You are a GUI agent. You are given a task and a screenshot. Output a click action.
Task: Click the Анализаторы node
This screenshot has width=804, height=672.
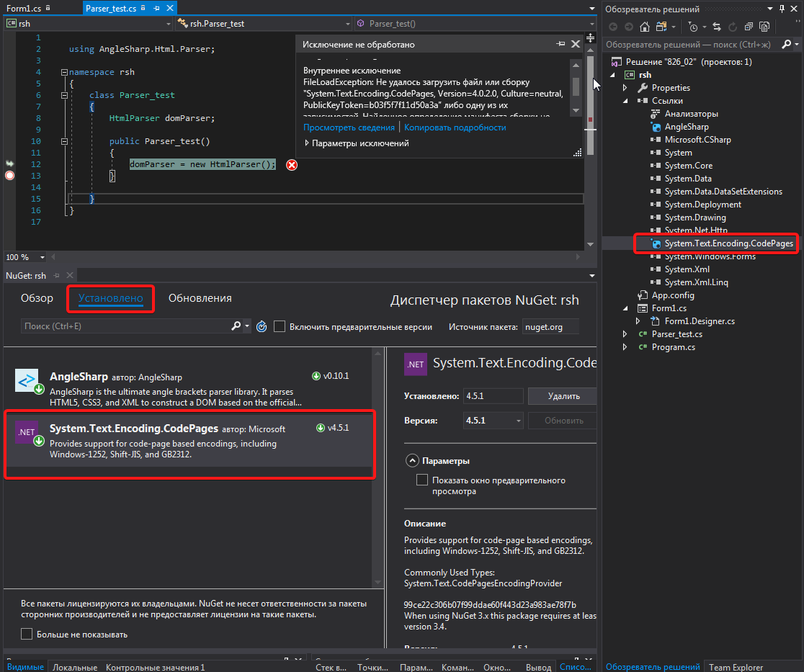tap(691, 114)
